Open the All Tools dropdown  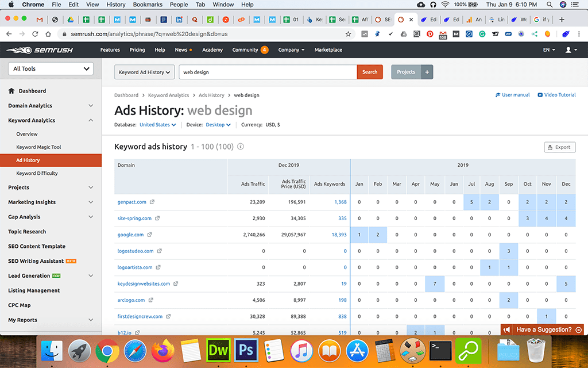click(x=51, y=69)
